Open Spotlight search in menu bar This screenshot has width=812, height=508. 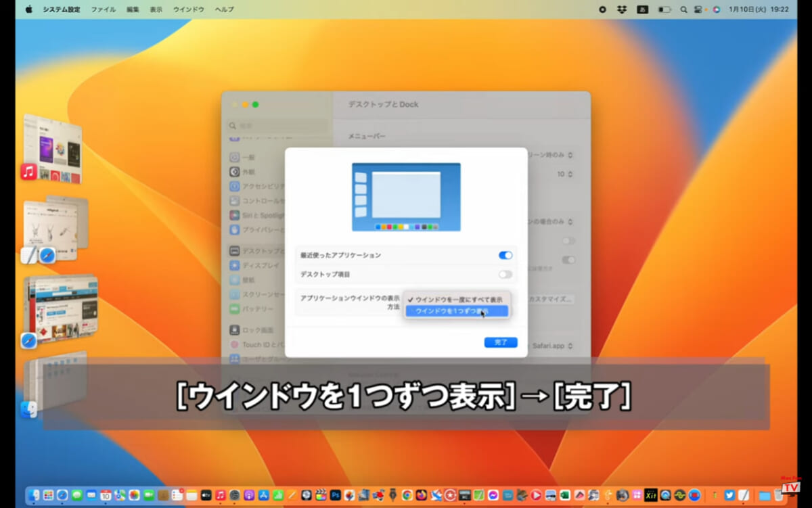683,9
